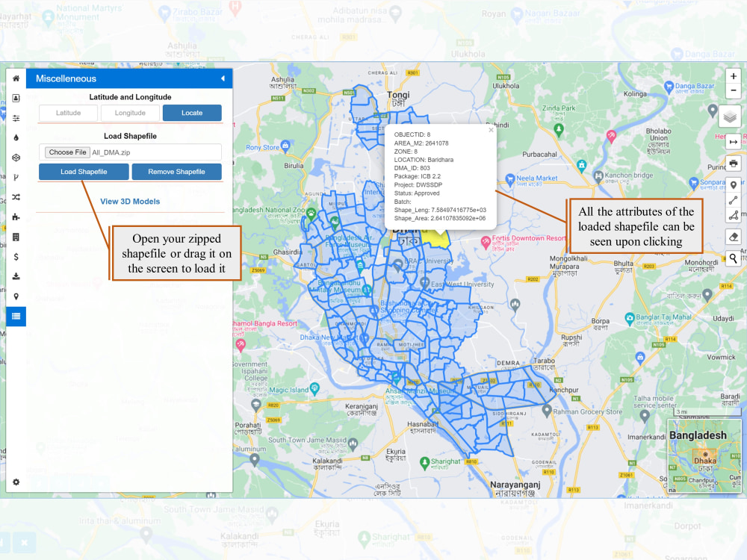This screenshot has width=747, height=560.
Task: Click Magic Island map marker
Action: point(314,388)
